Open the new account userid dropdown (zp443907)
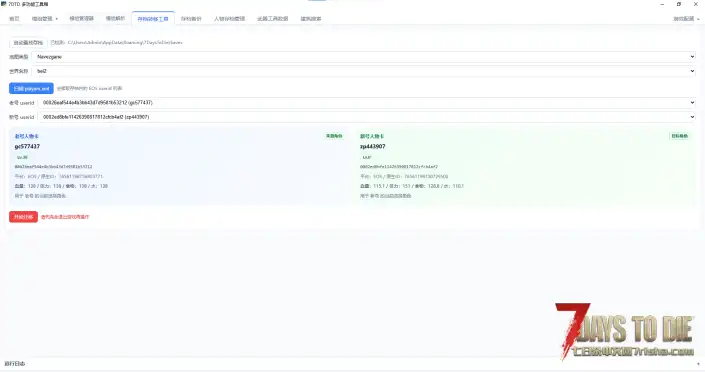Viewport: 705px width, 372px height. (x=367, y=117)
